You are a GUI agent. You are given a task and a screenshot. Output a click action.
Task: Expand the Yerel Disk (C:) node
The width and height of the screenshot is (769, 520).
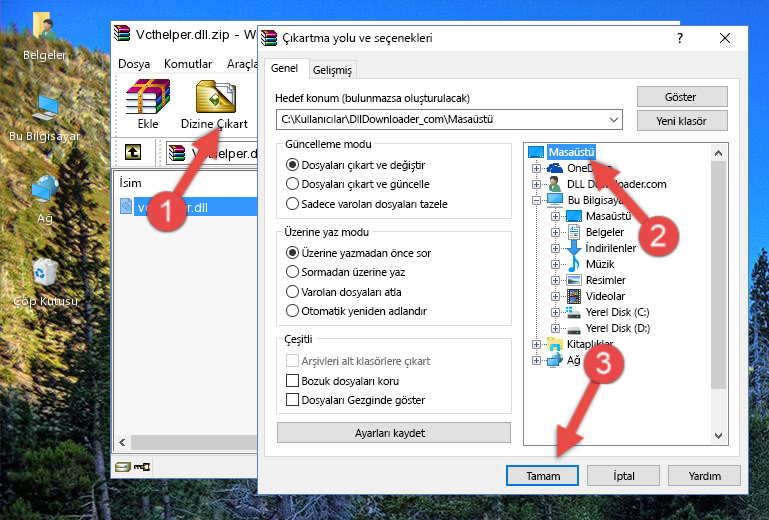tap(555, 312)
